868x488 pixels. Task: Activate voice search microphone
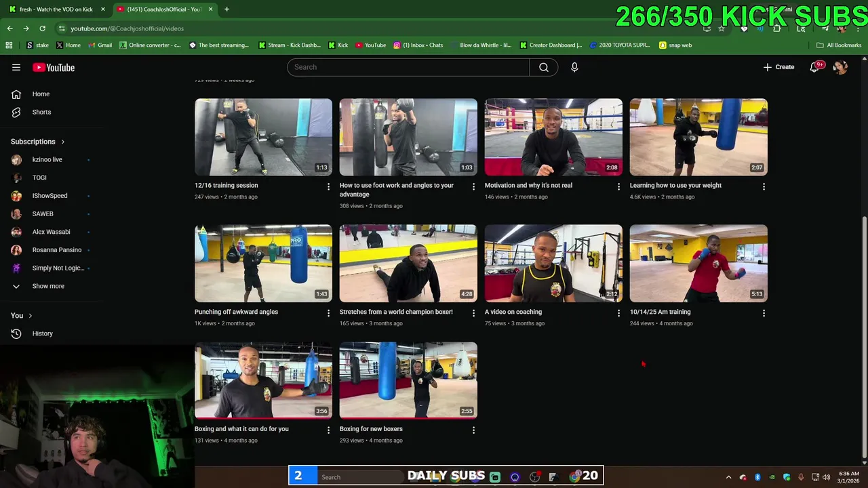click(574, 67)
